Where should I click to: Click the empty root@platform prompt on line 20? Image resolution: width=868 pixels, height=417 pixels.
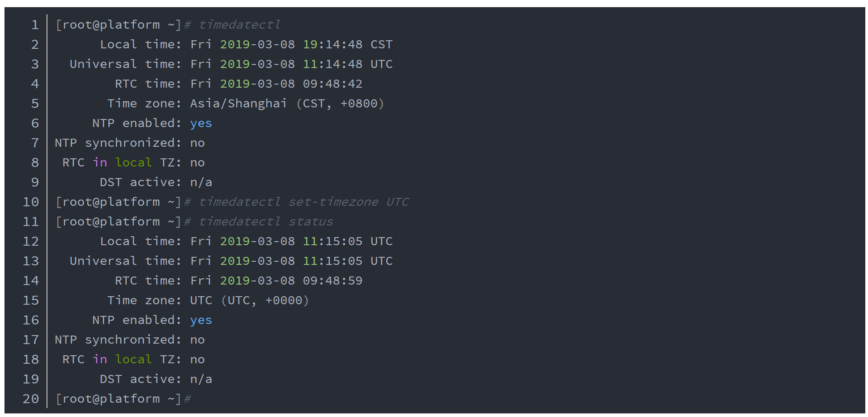click(x=118, y=399)
